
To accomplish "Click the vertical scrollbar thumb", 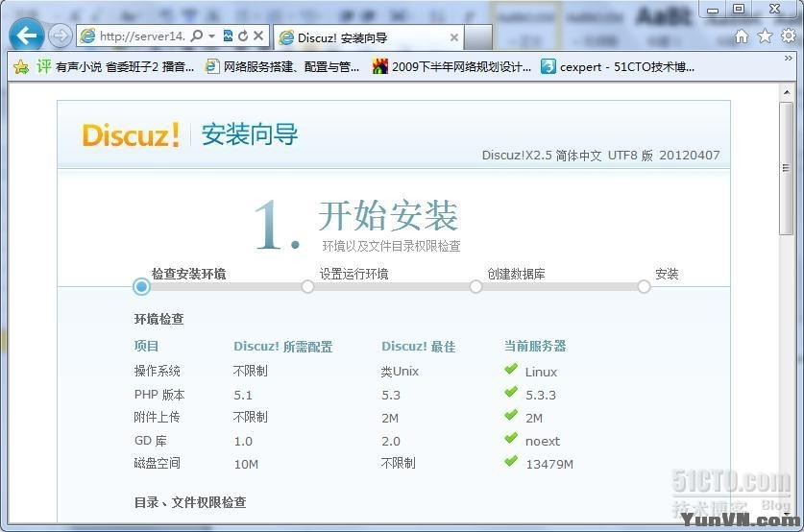I will 786,168.
